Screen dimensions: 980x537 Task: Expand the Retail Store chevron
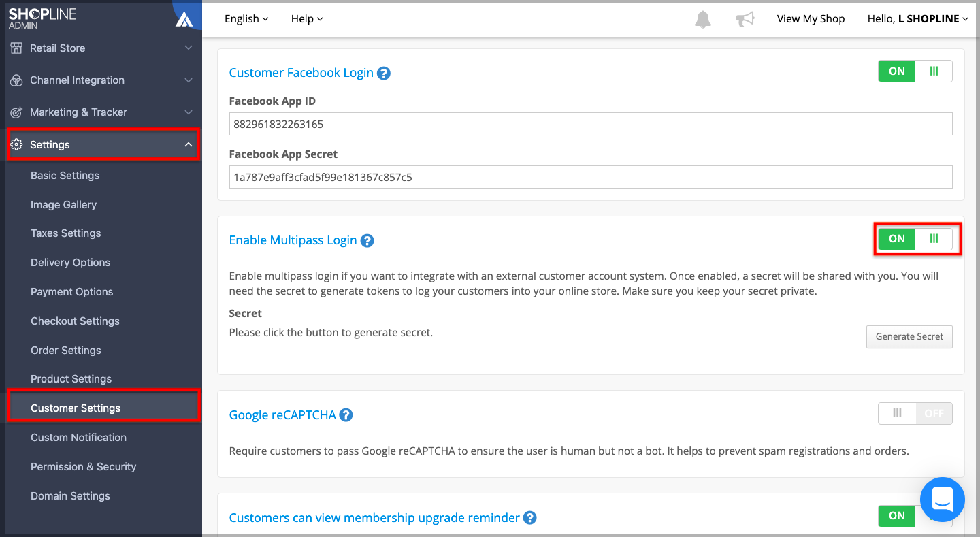pos(189,48)
